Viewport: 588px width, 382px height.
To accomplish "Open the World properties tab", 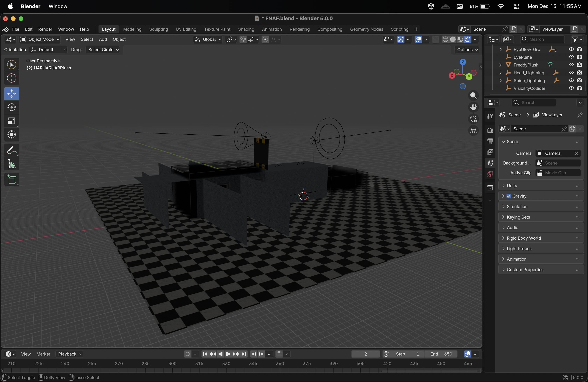I will 490,174.
